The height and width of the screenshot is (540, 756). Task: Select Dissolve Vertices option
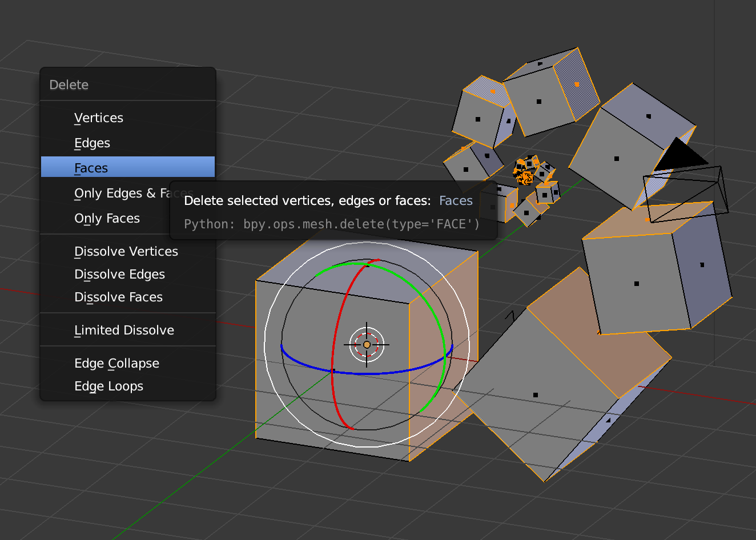(x=126, y=251)
